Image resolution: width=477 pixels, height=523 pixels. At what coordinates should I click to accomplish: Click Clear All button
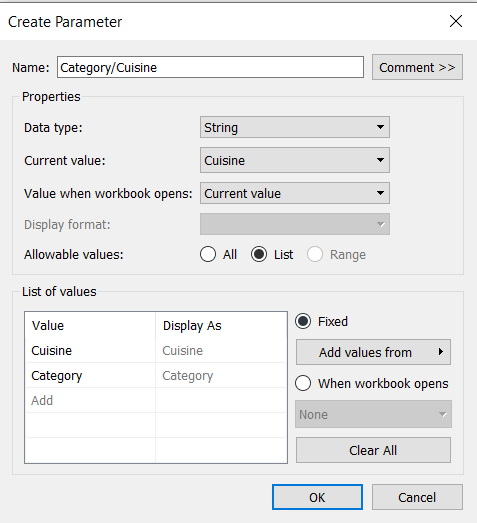(373, 450)
